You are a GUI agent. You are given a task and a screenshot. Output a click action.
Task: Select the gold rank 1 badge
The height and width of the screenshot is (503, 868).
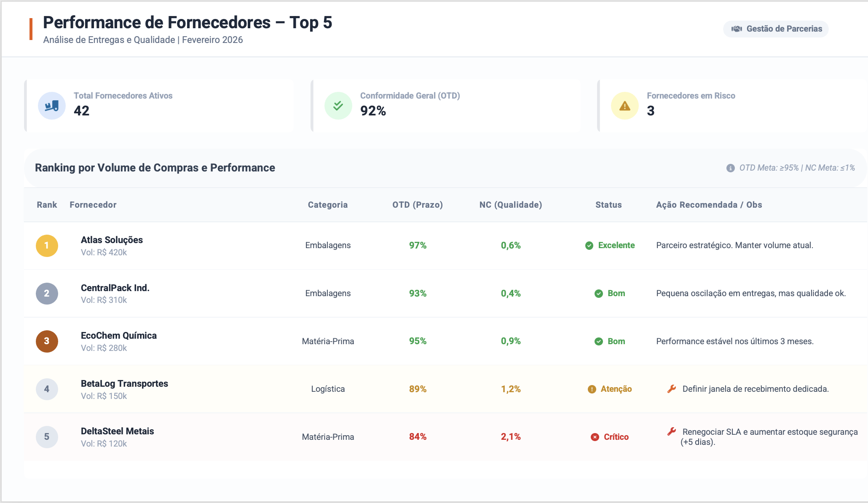(47, 246)
